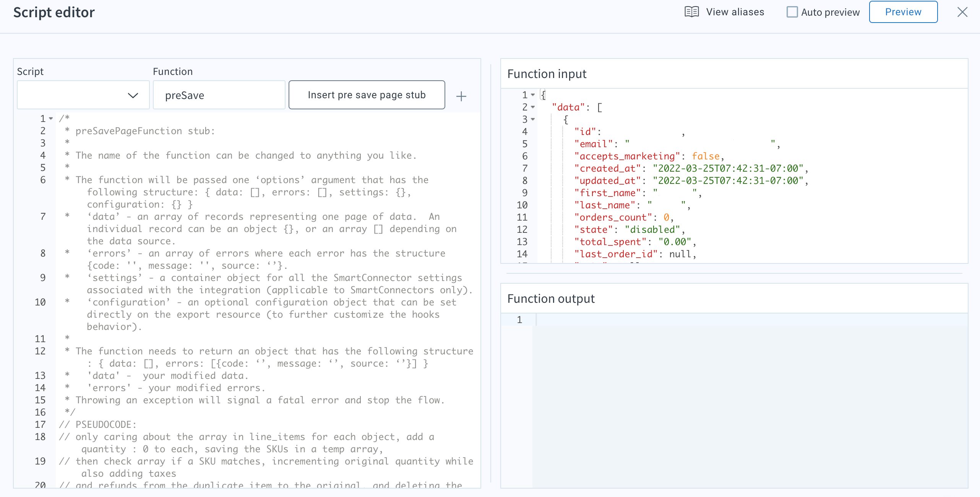Click the preSave function name field

219,95
